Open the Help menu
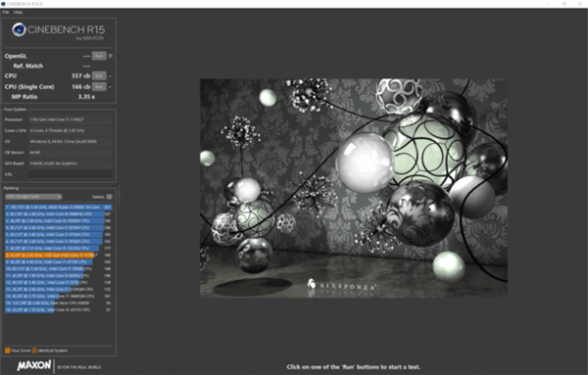 [x=18, y=13]
